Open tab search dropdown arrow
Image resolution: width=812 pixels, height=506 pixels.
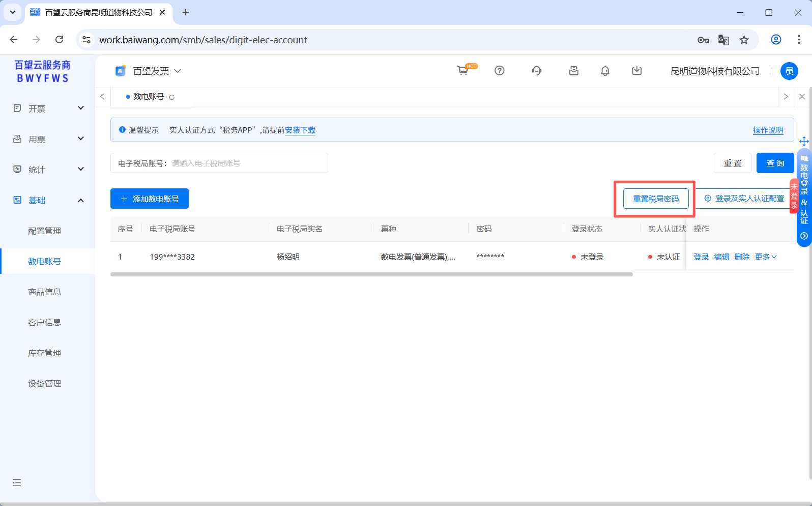point(12,12)
